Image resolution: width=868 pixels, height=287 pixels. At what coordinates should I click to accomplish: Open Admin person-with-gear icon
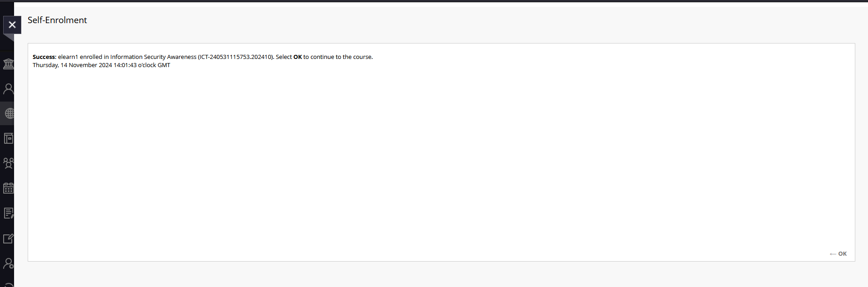(x=8, y=263)
